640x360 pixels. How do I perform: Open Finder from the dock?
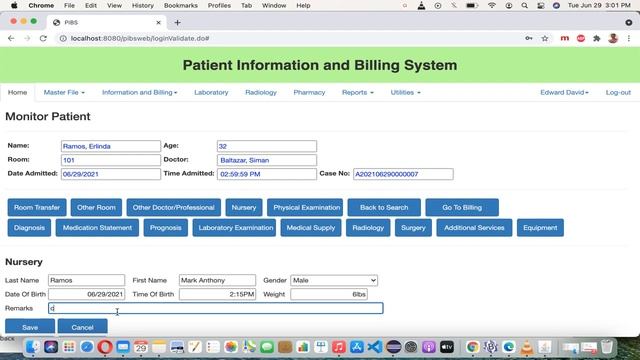33,347
